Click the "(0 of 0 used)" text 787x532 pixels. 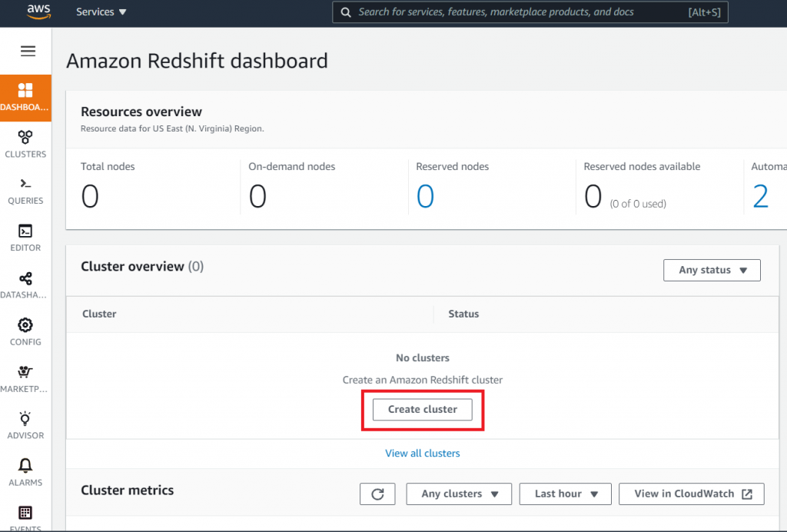(x=638, y=204)
